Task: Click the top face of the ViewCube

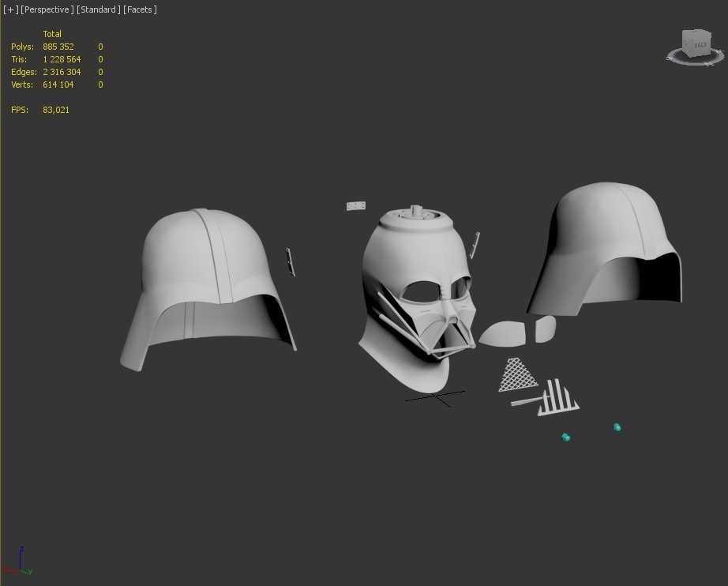Action: click(x=696, y=34)
